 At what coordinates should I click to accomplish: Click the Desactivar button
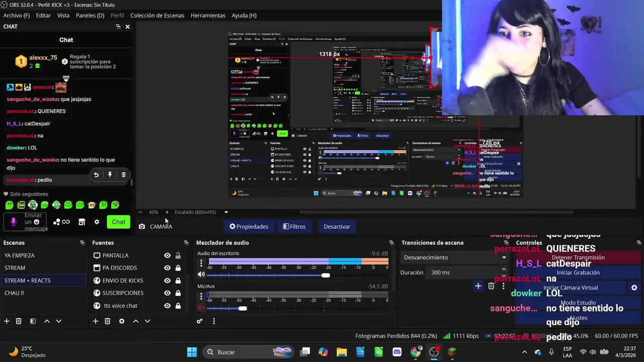click(337, 226)
